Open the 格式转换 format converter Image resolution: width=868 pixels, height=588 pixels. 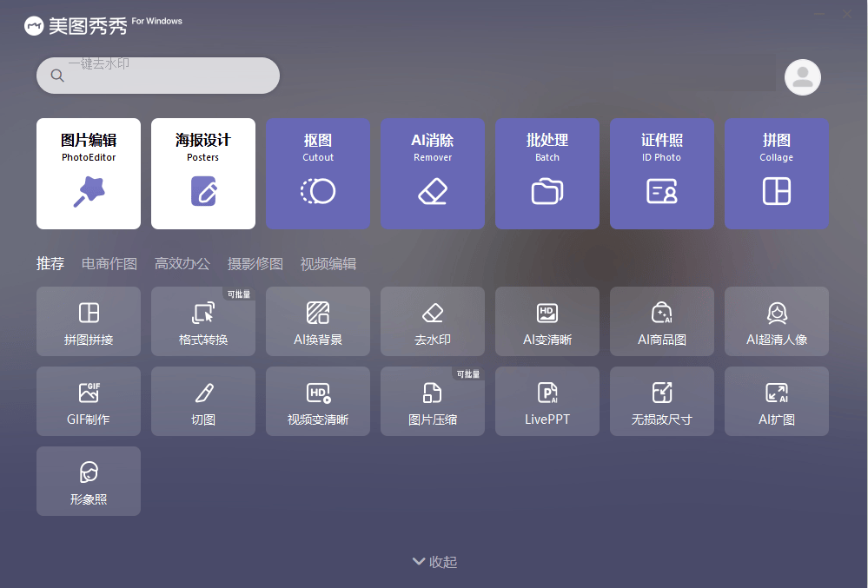[x=203, y=320]
